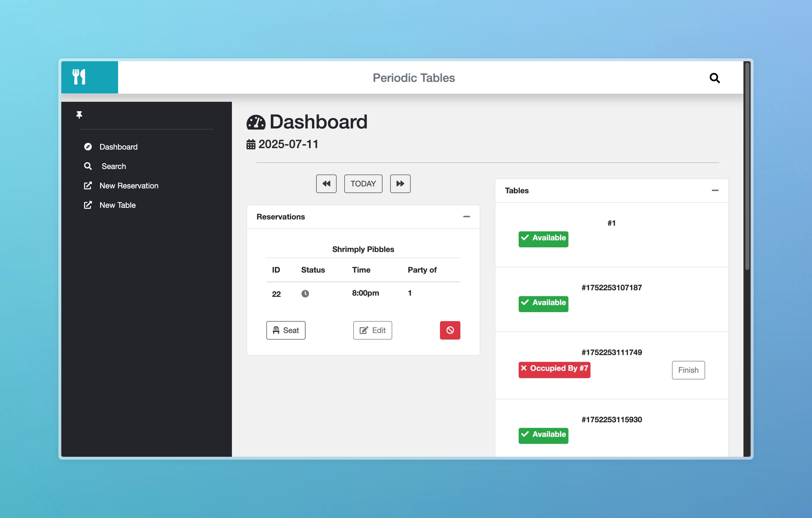Open New Table from the sidebar
Viewport: 812px width, 518px height.
(x=117, y=205)
